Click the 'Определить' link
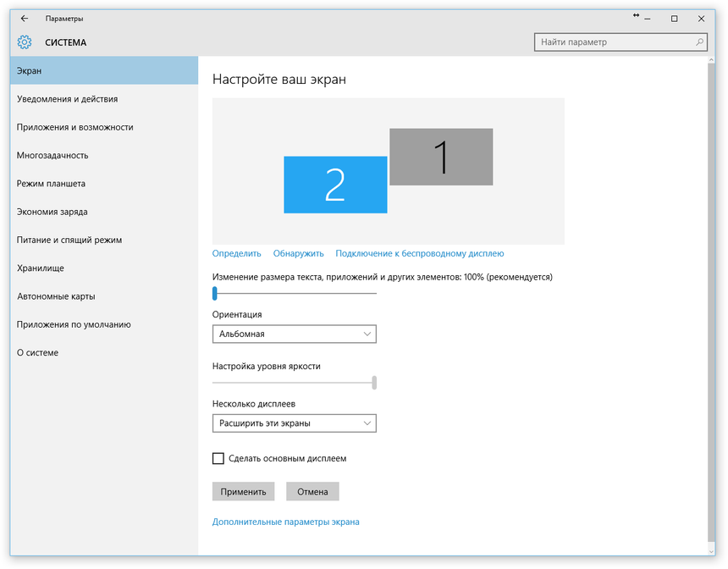The image size is (728, 569). tap(236, 253)
